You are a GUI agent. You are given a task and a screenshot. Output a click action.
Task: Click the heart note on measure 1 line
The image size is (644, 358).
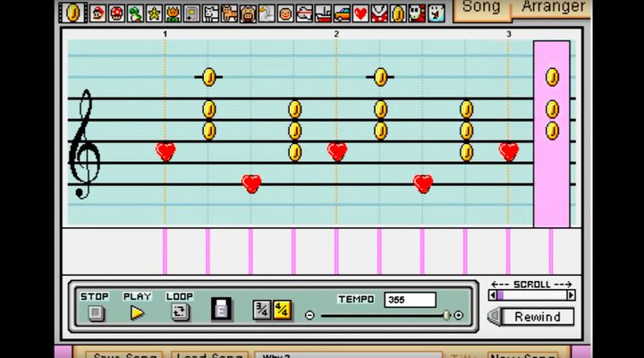[165, 151]
